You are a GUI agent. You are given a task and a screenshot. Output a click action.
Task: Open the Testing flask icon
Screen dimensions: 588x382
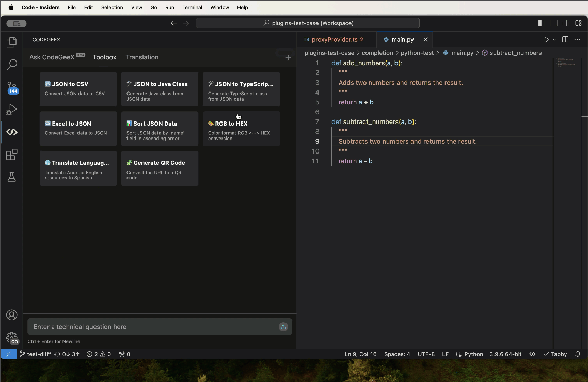coord(11,177)
